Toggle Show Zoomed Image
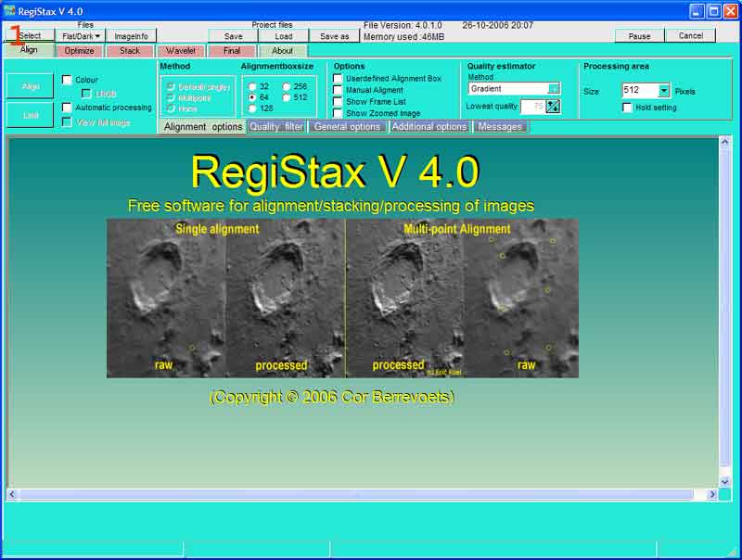This screenshot has width=742, height=560. tap(338, 113)
